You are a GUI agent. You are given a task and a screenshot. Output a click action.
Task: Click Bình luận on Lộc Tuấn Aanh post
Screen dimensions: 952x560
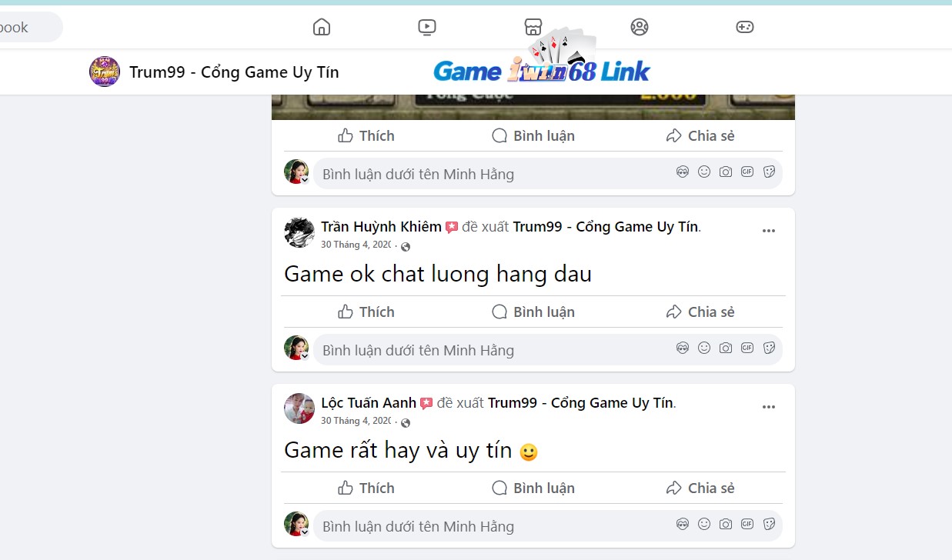click(533, 488)
